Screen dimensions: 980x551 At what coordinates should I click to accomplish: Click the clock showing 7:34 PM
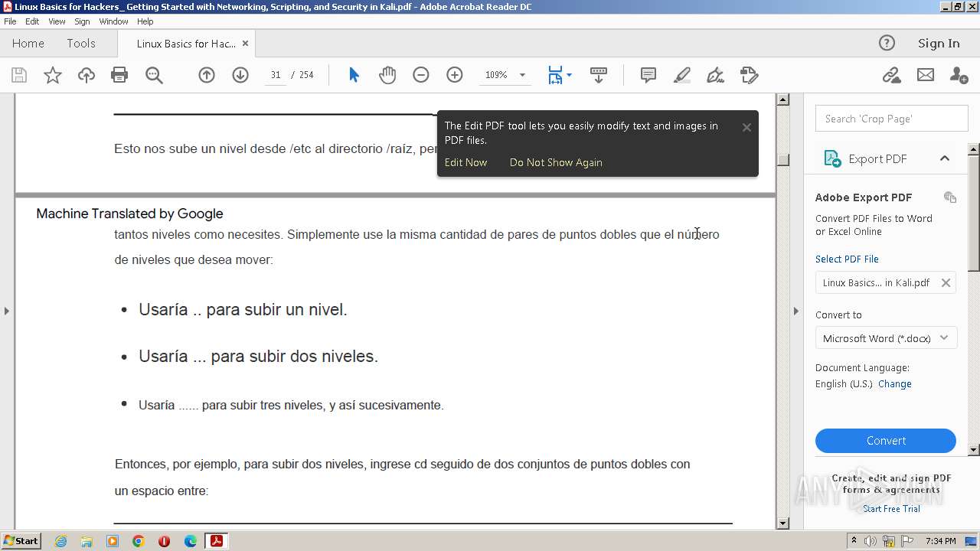(940, 541)
